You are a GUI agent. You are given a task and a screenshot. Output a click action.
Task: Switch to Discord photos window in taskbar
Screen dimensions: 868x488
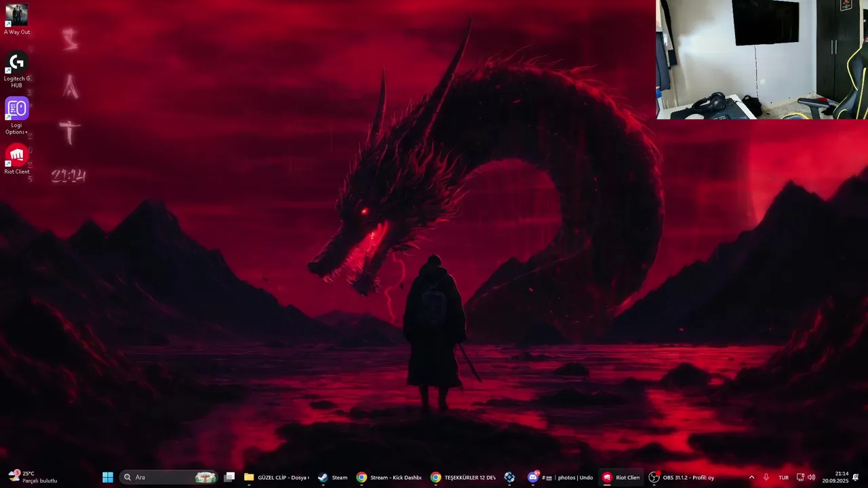(x=561, y=477)
